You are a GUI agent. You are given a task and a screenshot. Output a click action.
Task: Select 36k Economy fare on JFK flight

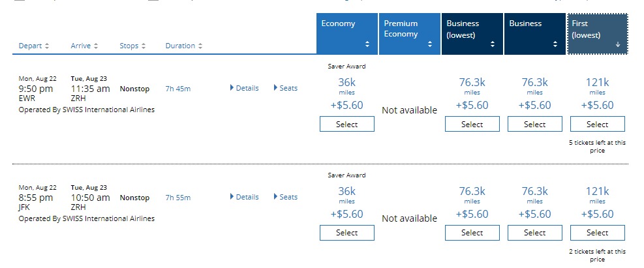pyautogui.click(x=347, y=233)
